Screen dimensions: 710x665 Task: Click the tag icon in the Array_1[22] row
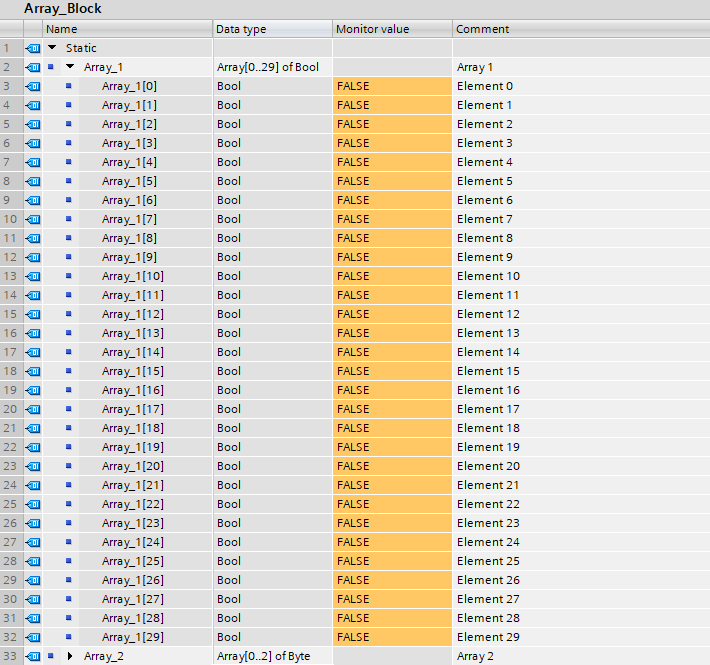(31, 504)
